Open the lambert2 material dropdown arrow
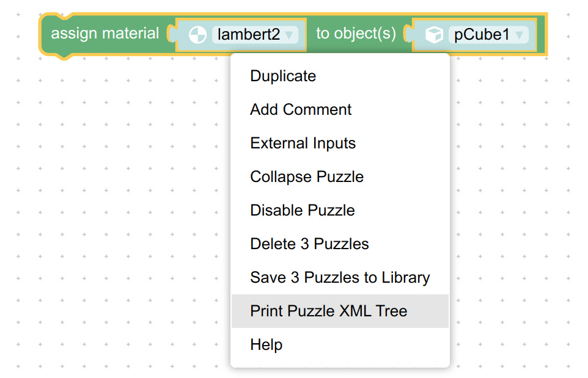The width and height of the screenshot is (588, 378). tap(289, 35)
